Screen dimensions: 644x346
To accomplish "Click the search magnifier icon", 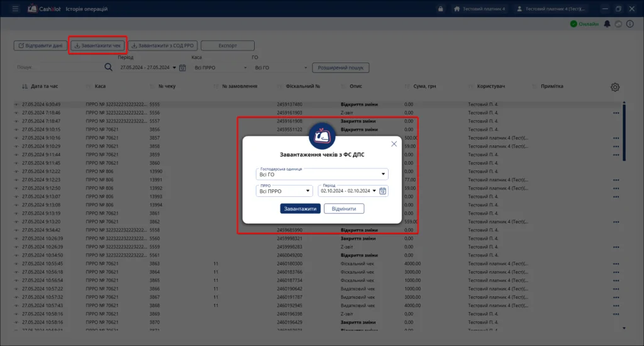I will tap(108, 67).
